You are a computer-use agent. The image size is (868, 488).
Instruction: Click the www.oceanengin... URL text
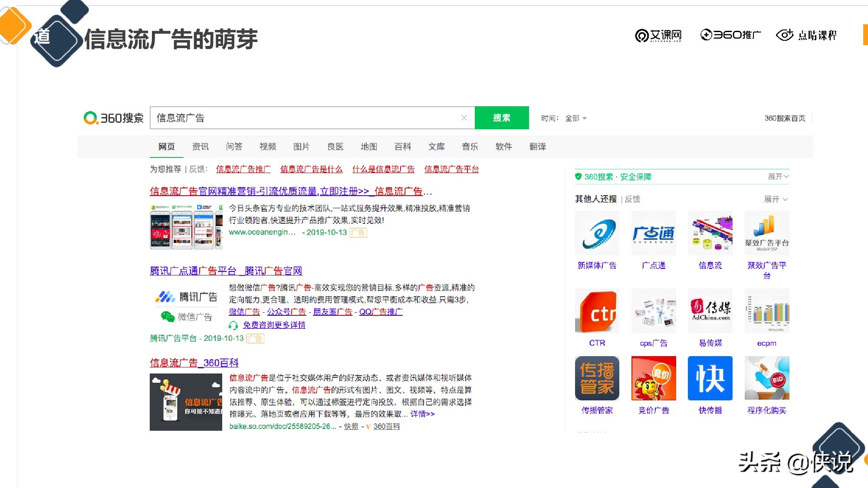(x=262, y=232)
